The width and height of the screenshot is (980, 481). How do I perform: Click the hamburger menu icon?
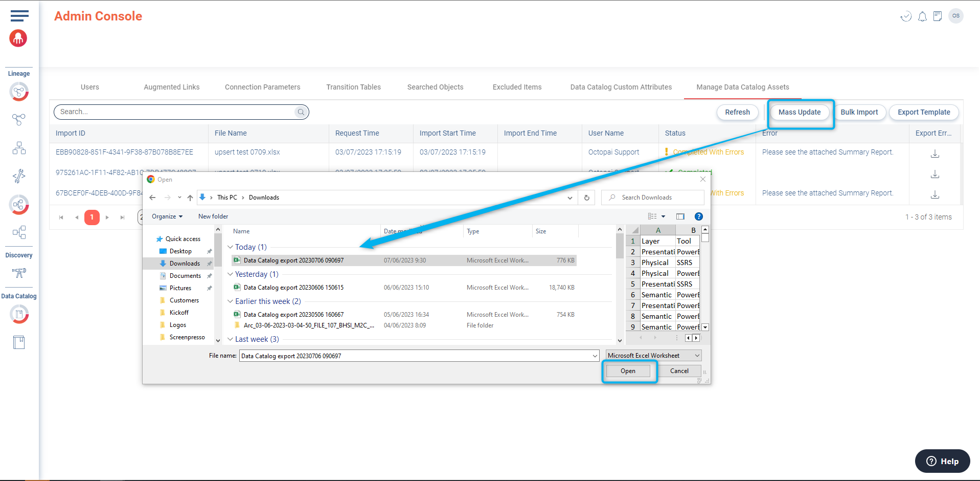(19, 16)
